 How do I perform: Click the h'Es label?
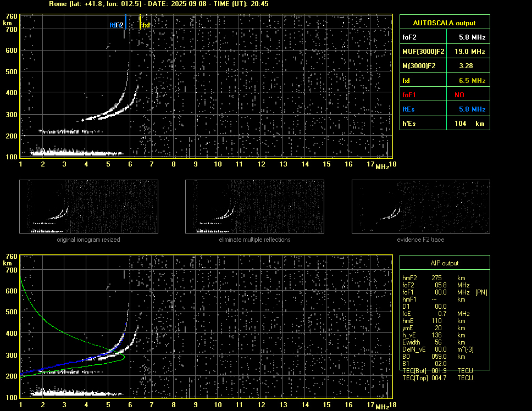tap(409, 124)
